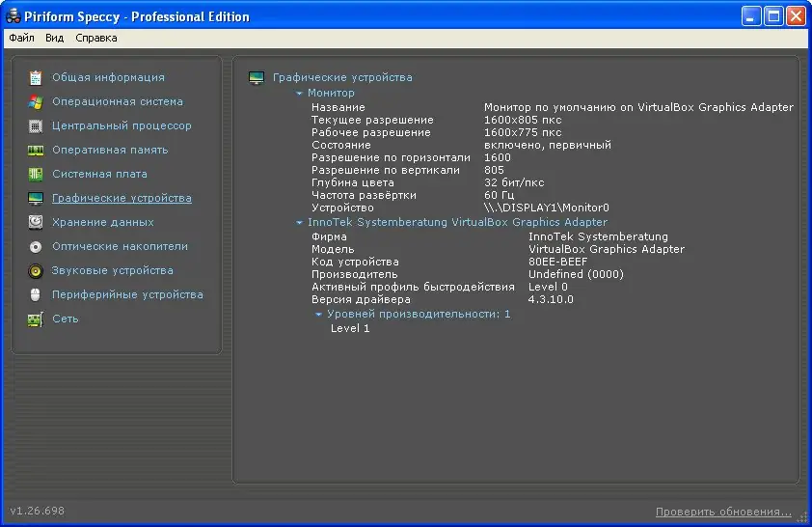Viewport: 812px width, 527px height.
Task: Close the Speccy window
Action: pyautogui.click(x=796, y=16)
